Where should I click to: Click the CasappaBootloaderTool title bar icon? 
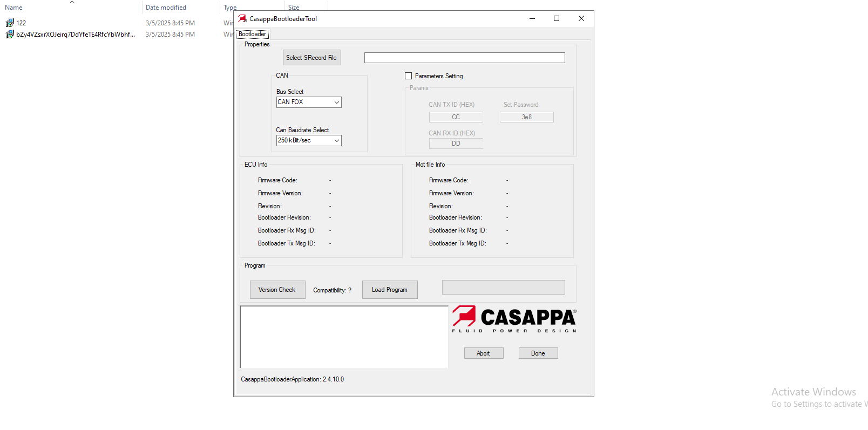[242, 18]
